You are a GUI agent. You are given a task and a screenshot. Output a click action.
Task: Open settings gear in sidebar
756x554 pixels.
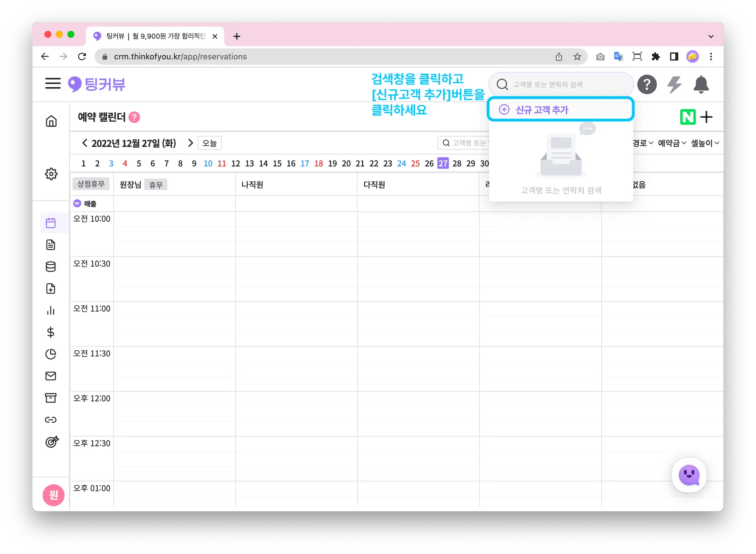[51, 174]
